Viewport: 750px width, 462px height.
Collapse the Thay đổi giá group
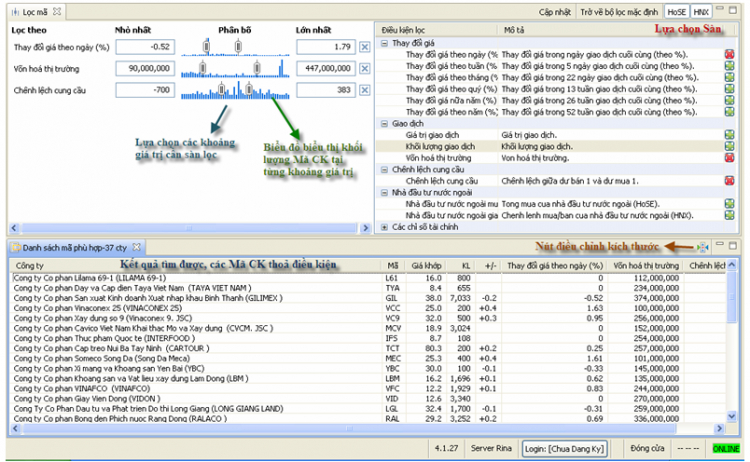[x=384, y=43]
